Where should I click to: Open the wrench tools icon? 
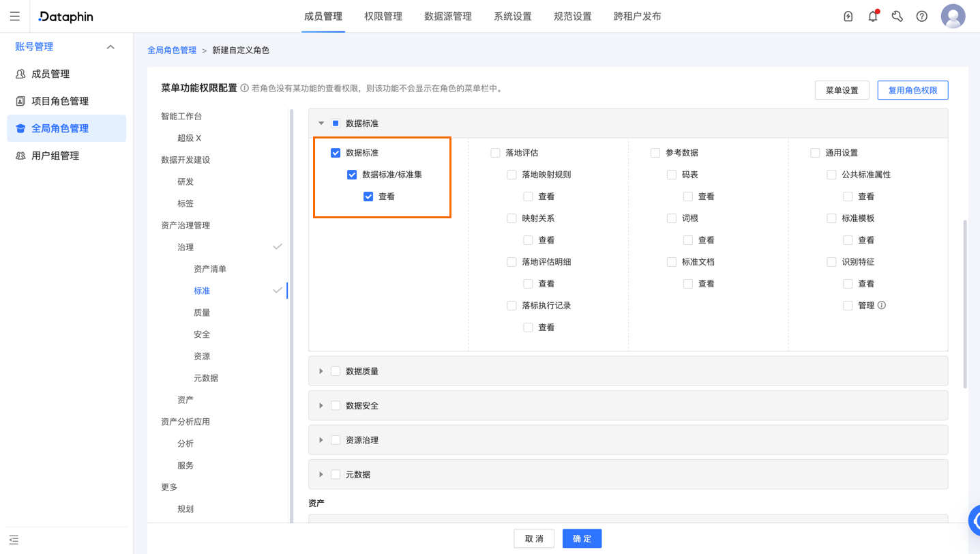[x=897, y=16]
